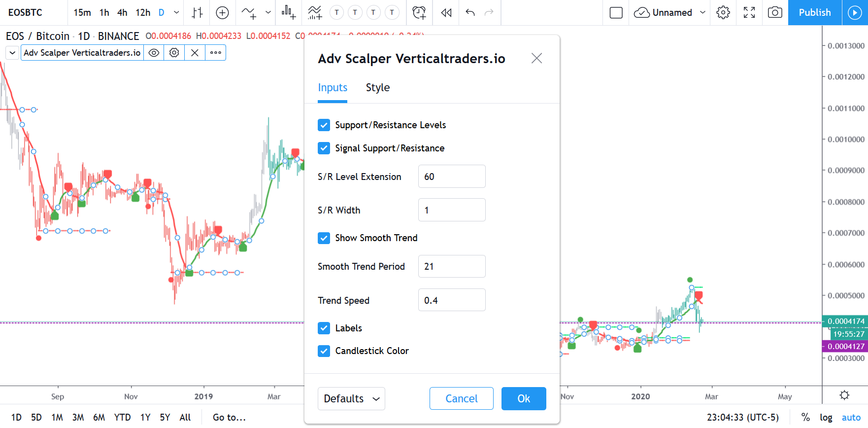Image resolution: width=868 pixels, height=428 pixels.
Task: Open chart settings gear in top toolbar
Action: (723, 13)
